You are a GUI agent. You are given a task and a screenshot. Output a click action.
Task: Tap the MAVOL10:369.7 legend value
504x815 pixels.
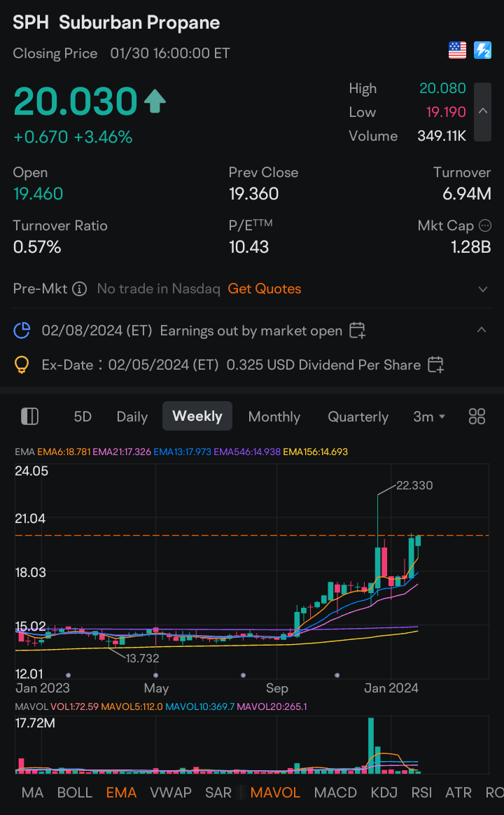pos(200,706)
